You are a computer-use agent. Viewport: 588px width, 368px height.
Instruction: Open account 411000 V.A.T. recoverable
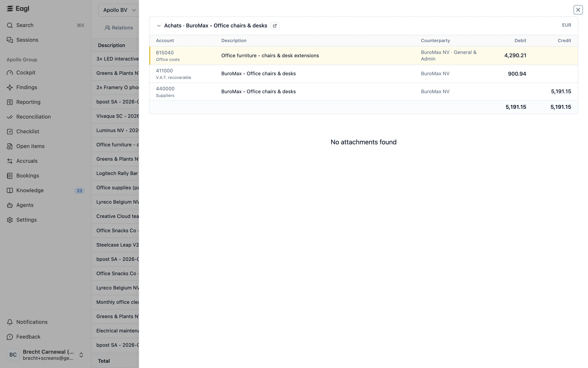pos(174,74)
